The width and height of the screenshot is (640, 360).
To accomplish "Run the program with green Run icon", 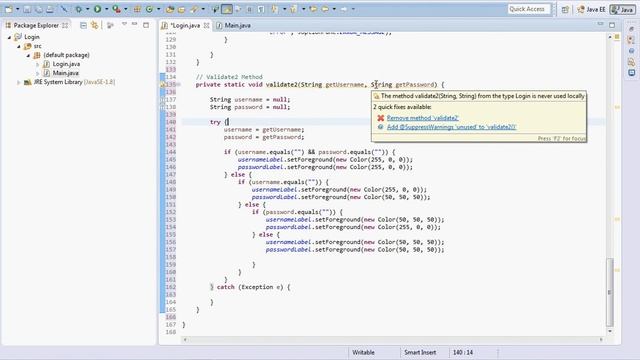I will point(98,9).
